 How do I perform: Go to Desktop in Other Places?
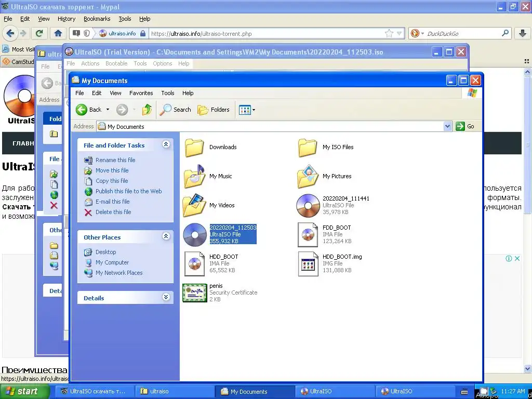(x=105, y=252)
